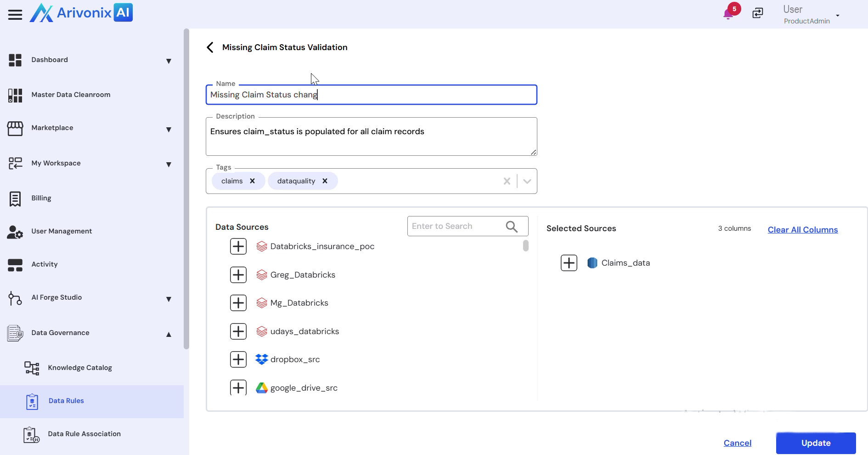Image resolution: width=868 pixels, height=455 pixels.
Task: Expand Claims_data in Selected Sources
Action: click(569, 263)
